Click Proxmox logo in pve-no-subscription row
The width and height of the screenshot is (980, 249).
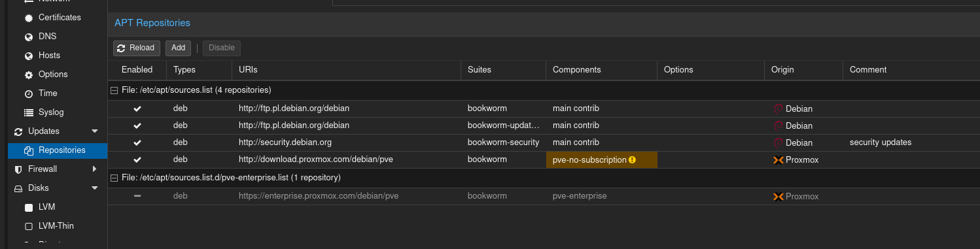pos(778,159)
